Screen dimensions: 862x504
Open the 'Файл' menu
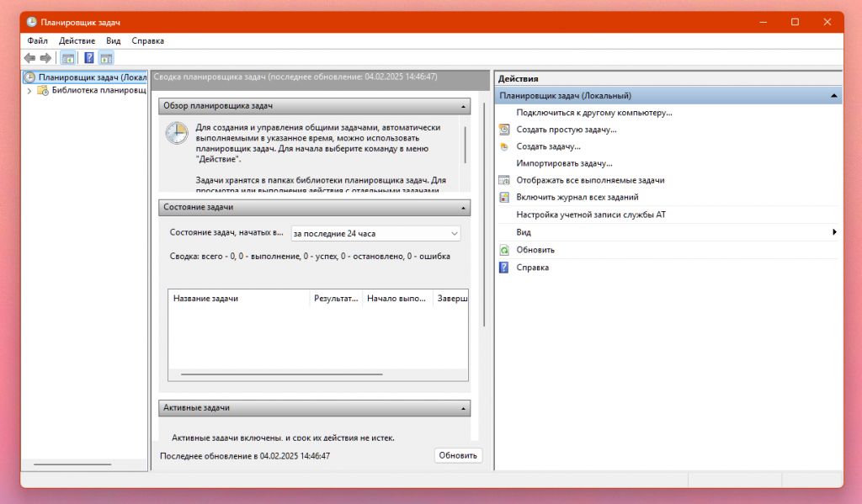37,40
